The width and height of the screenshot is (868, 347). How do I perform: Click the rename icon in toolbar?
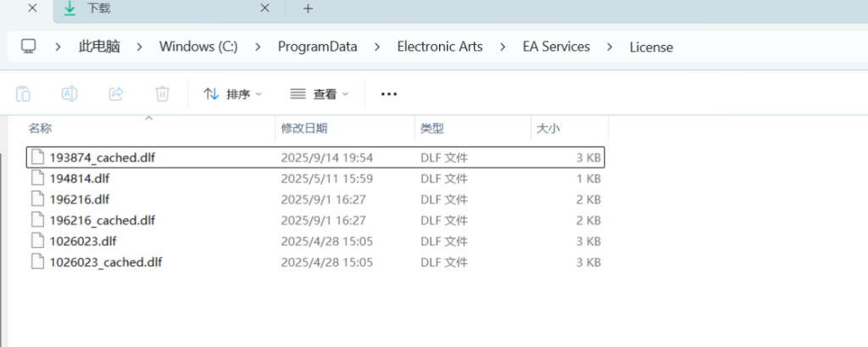point(70,93)
